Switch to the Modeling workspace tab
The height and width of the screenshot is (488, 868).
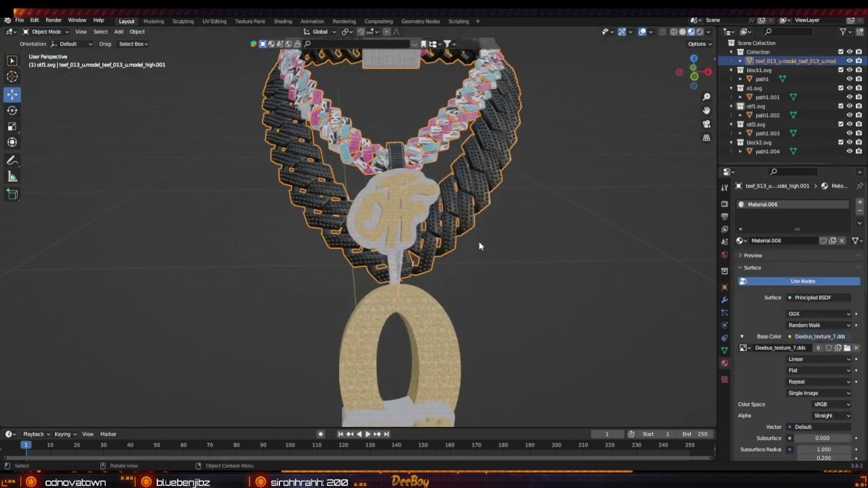153,21
